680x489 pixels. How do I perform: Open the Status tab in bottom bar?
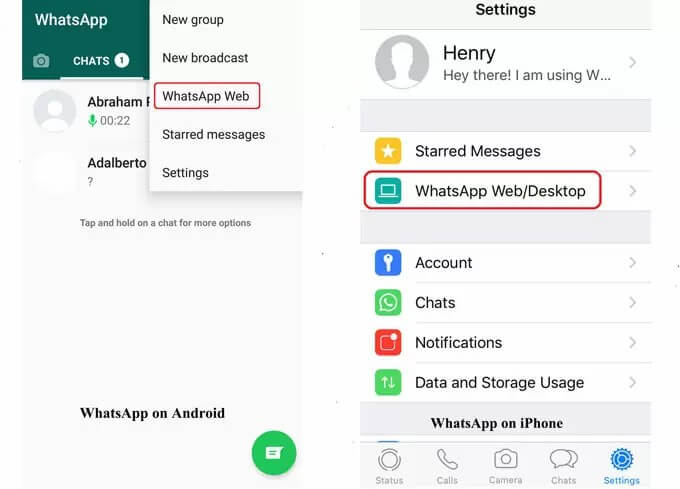389,466
